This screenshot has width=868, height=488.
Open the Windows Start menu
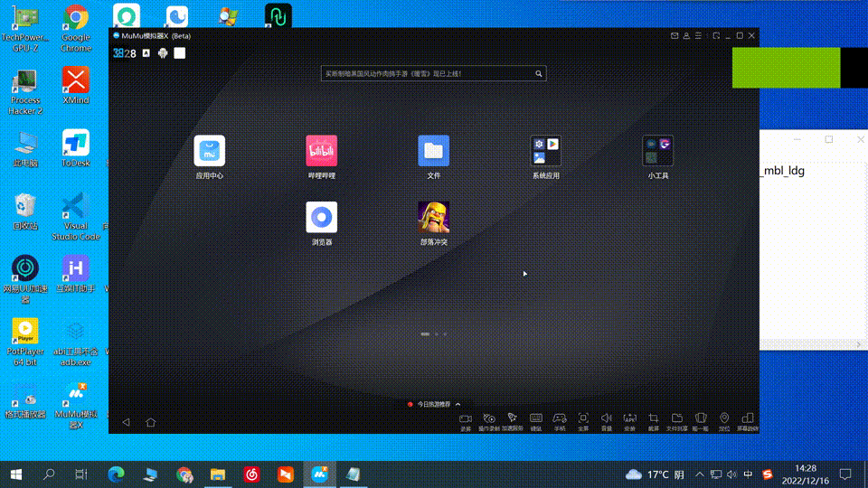point(16,474)
